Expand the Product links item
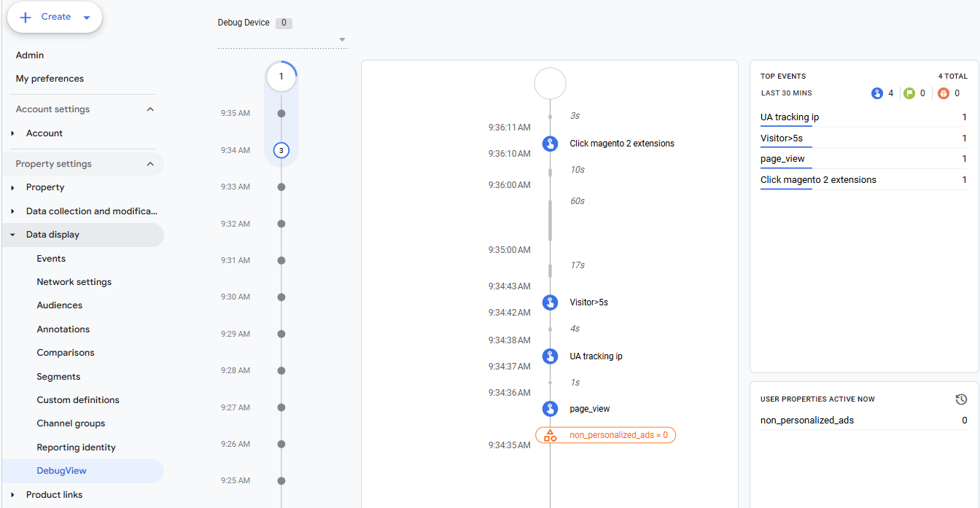 [13, 495]
